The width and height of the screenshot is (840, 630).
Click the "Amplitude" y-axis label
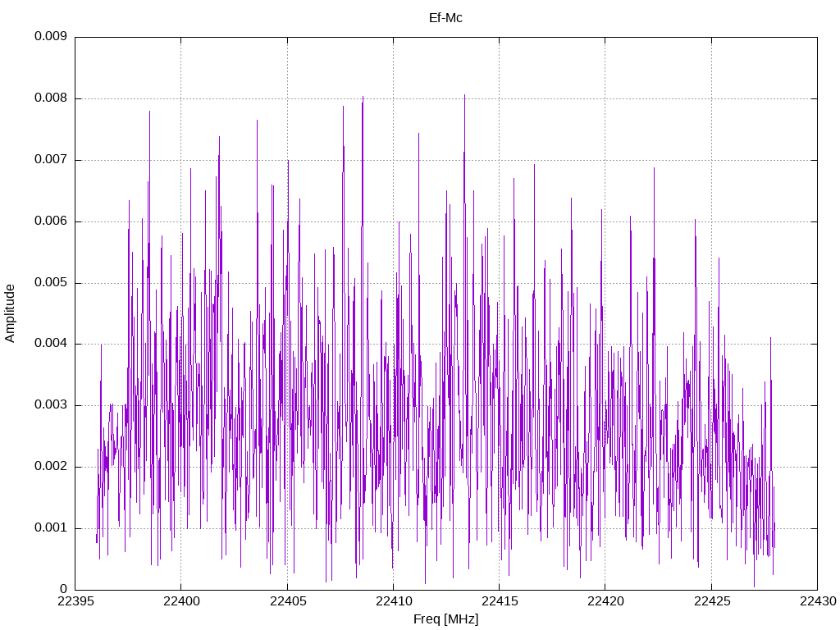click(x=10, y=313)
